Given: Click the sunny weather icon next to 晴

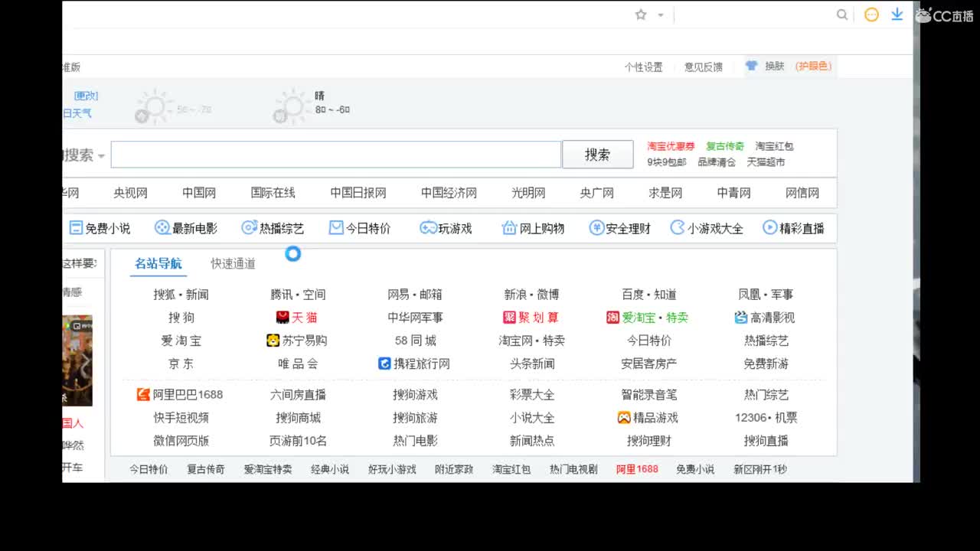Looking at the screenshot, I should [292, 107].
